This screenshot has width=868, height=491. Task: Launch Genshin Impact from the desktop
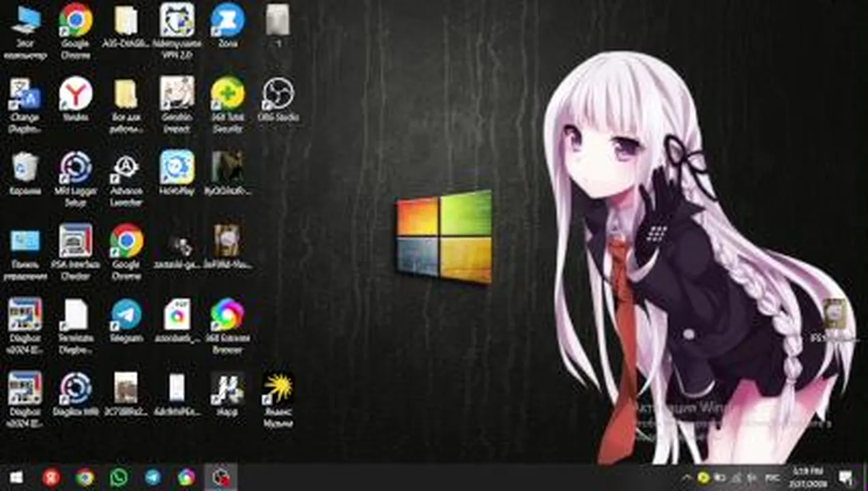(x=177, y=105)
